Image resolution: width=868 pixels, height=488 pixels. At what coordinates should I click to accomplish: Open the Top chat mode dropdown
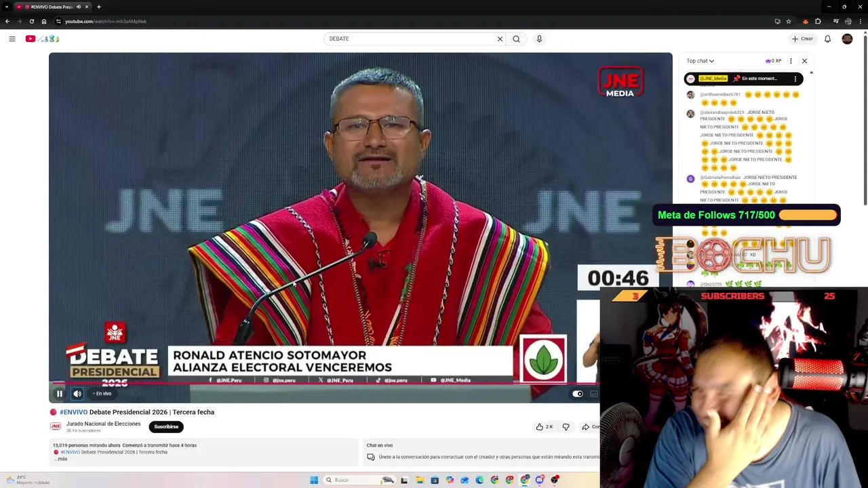tap(700, 61)
